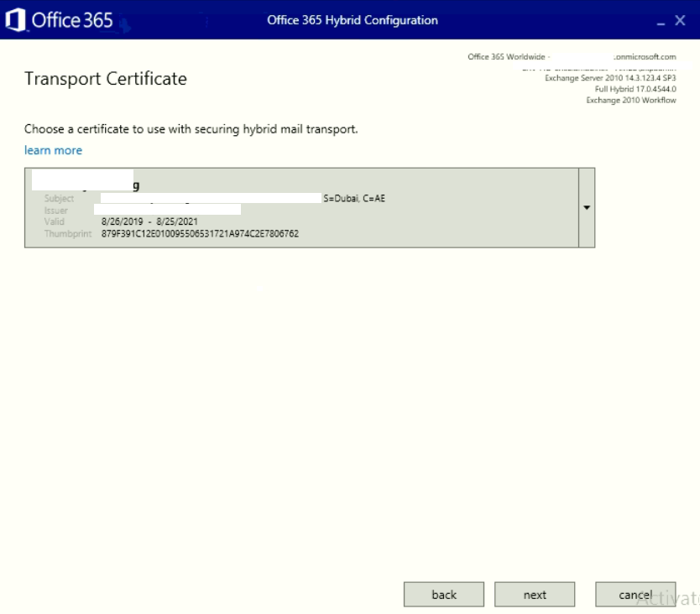Close the Hybrid Configuration window
700x614 pixels.
tap(680, 20)
